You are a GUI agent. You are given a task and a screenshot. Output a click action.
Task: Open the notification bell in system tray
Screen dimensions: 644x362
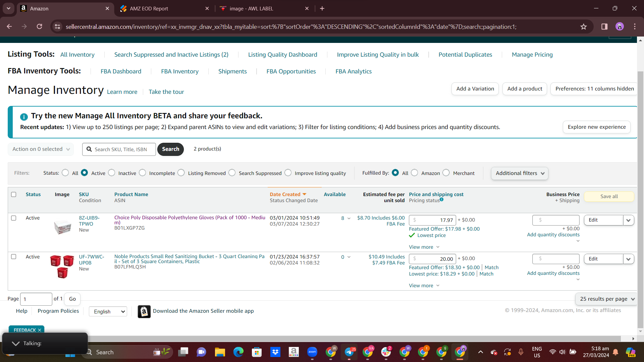[615, 352]
